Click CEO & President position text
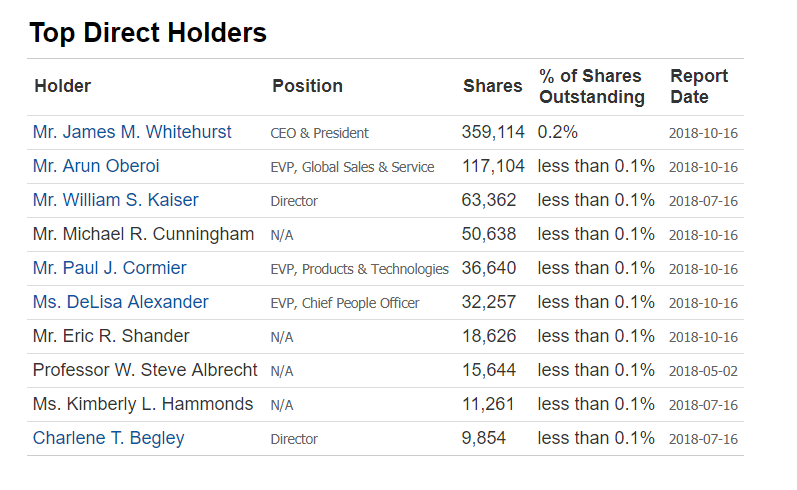The height and width of the screenshot is (490, 797). (319, 133)
